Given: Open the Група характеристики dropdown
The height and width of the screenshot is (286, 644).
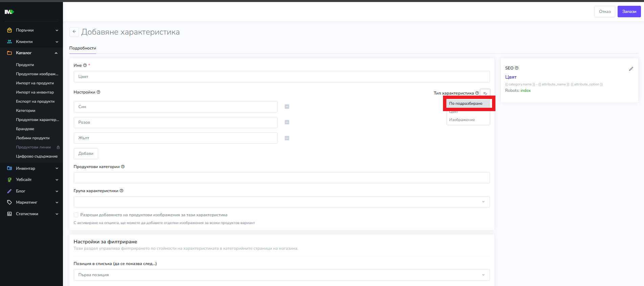Looking at the screenshot, I should tap(282, 202).
